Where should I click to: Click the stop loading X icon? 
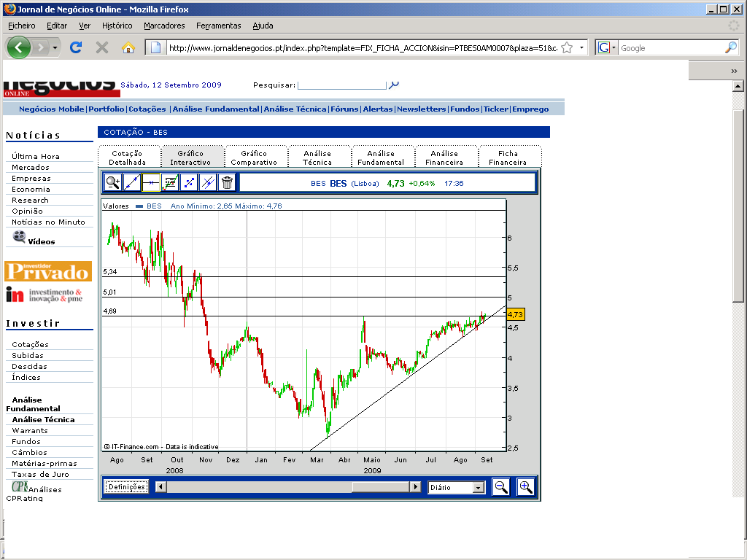tap(102, 47)
